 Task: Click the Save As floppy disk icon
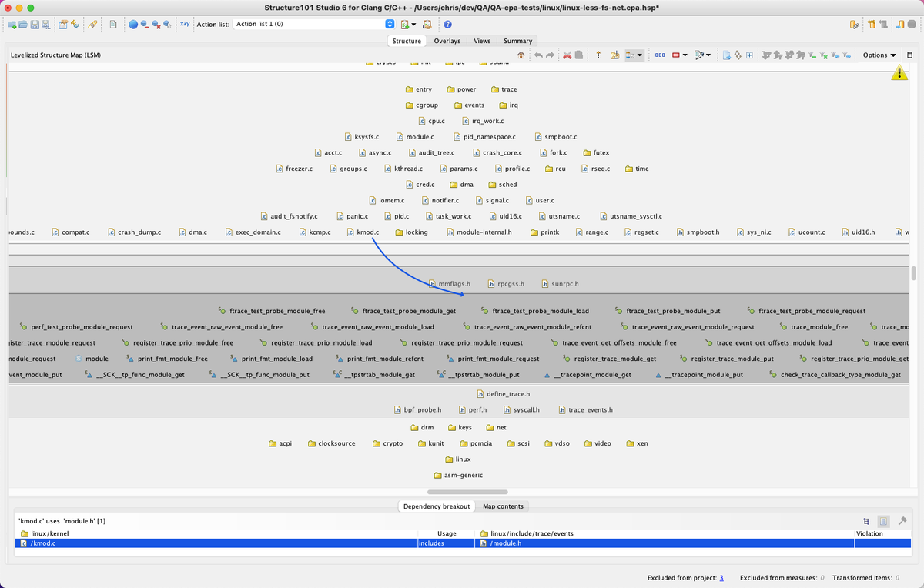pos(46,24)
